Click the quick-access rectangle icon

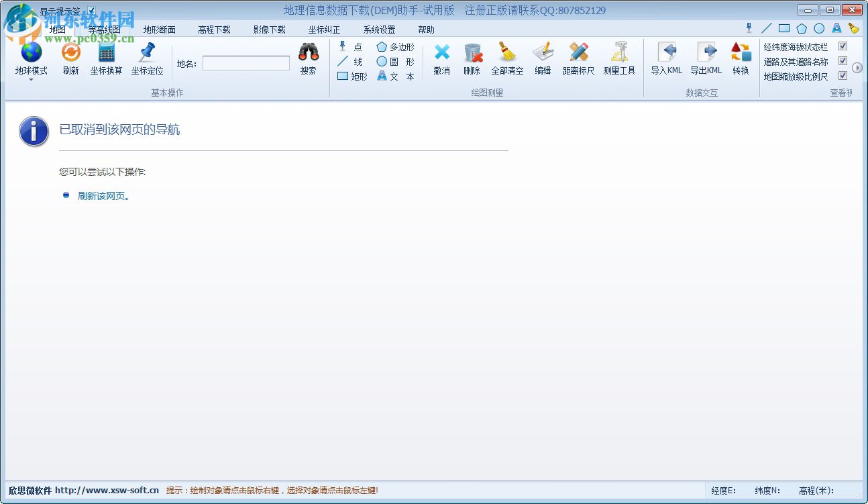pos(784,28)
